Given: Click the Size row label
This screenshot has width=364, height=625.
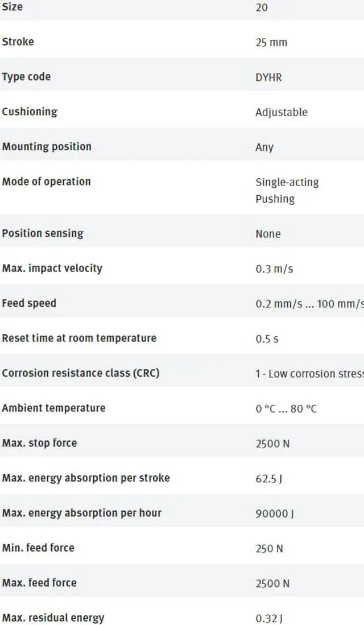Looking at the screenshot, I should 13,7.
